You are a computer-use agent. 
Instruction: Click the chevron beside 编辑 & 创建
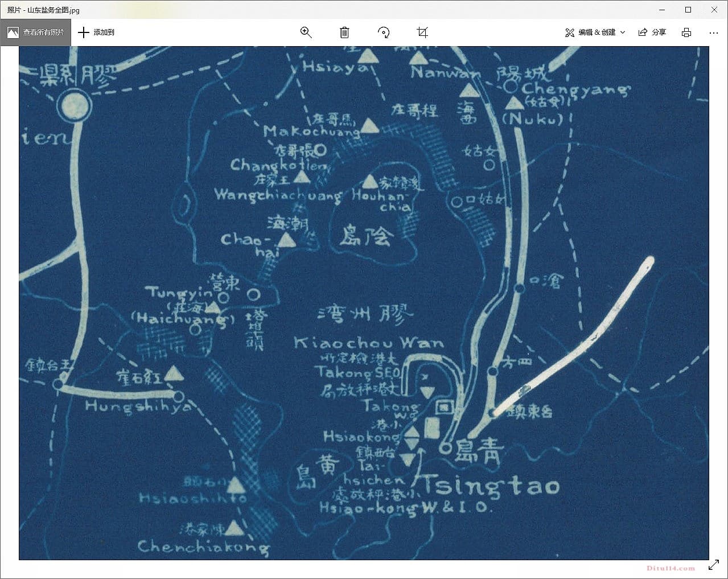click(x=623, y=32)
